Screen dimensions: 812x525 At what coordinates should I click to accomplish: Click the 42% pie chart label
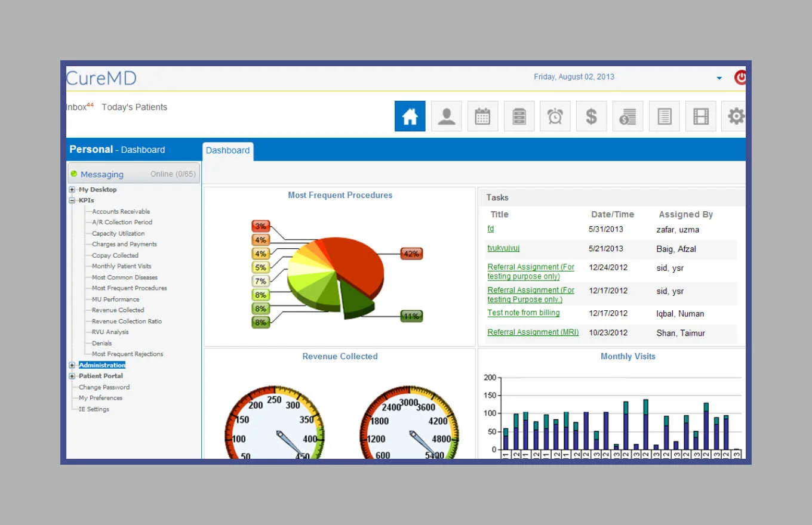[411, 254]
